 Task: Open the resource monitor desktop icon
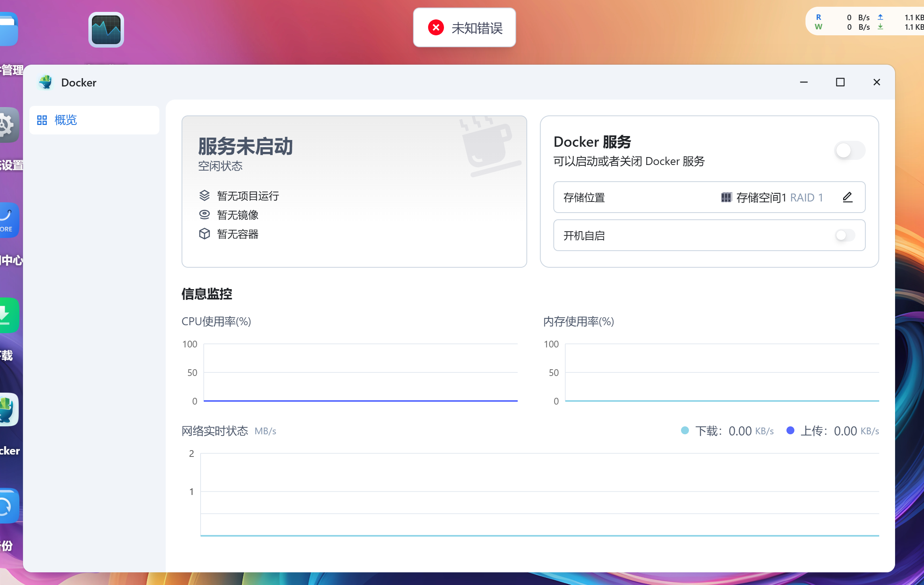106,30
